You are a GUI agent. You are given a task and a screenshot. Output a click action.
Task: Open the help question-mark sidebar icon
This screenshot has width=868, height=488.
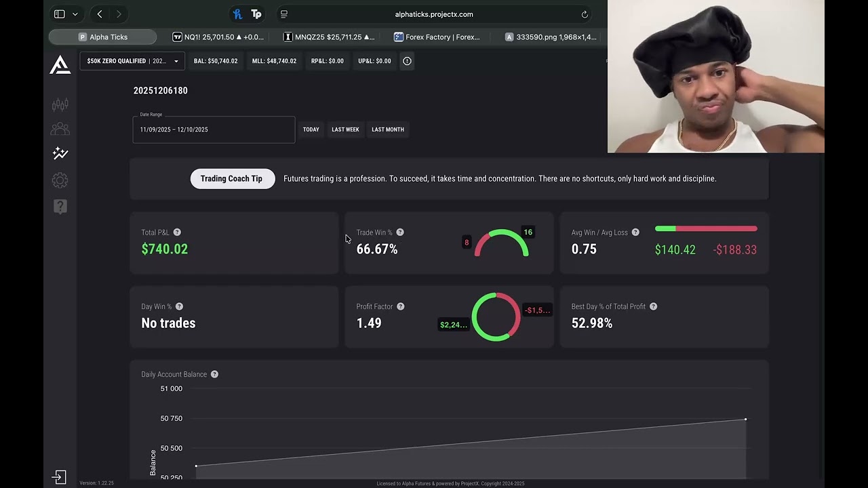(x=60, y=207)
